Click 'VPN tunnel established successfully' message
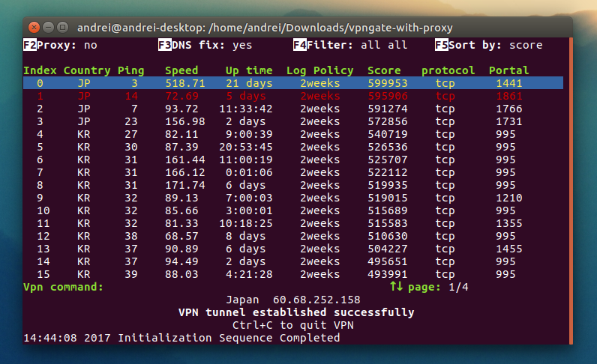Image resolution: width=597 pixels, height=364 pixels. (x=296, y=312)
